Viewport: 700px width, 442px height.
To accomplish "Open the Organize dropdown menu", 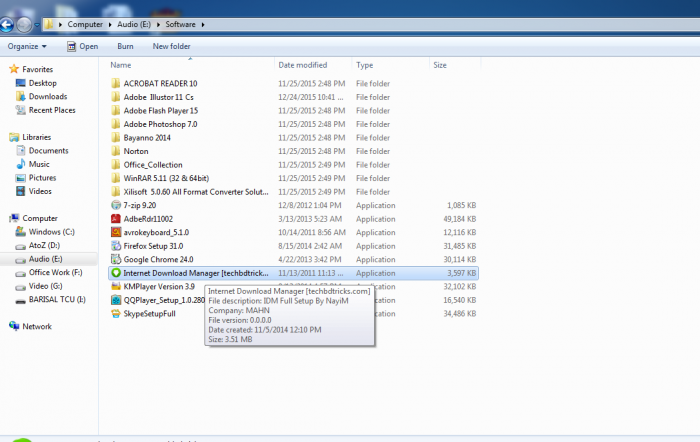I will pyautogui.click(x=27, y=46).
